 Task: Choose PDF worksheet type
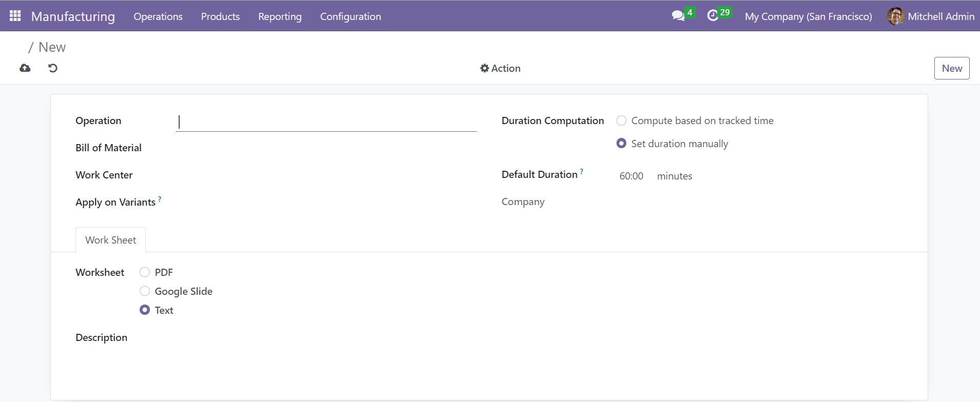tap(145, 272)
